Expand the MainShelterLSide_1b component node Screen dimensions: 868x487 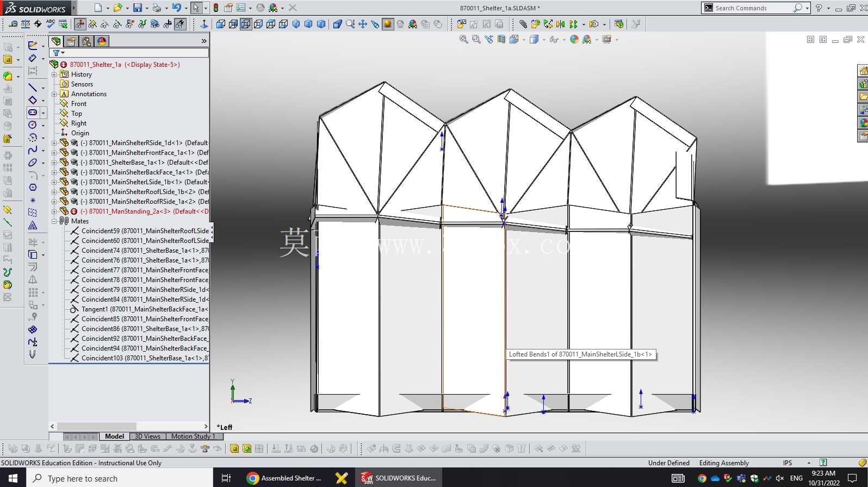click(x=54, y=182)
